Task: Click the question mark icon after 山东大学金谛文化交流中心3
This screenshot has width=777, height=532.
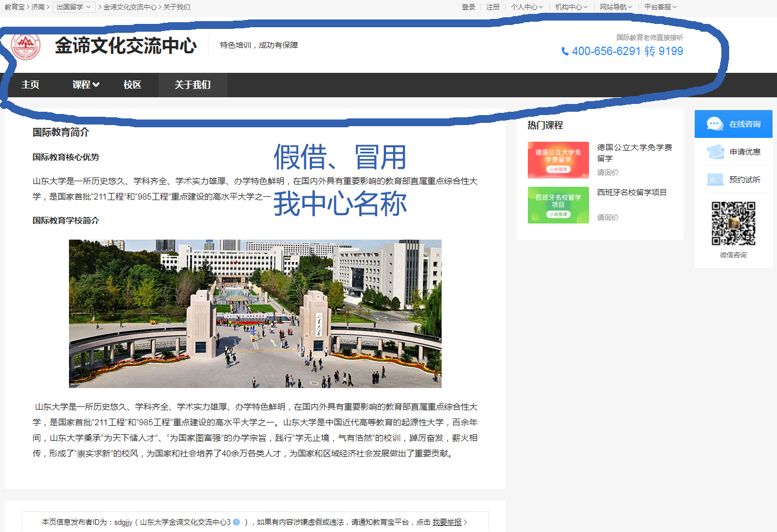Action: [236, 522]
